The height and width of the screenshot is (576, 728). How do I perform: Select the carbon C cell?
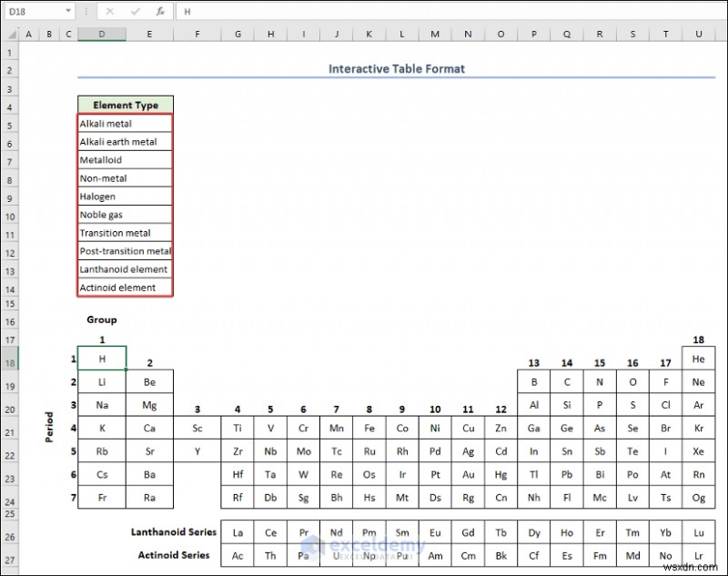567,381
